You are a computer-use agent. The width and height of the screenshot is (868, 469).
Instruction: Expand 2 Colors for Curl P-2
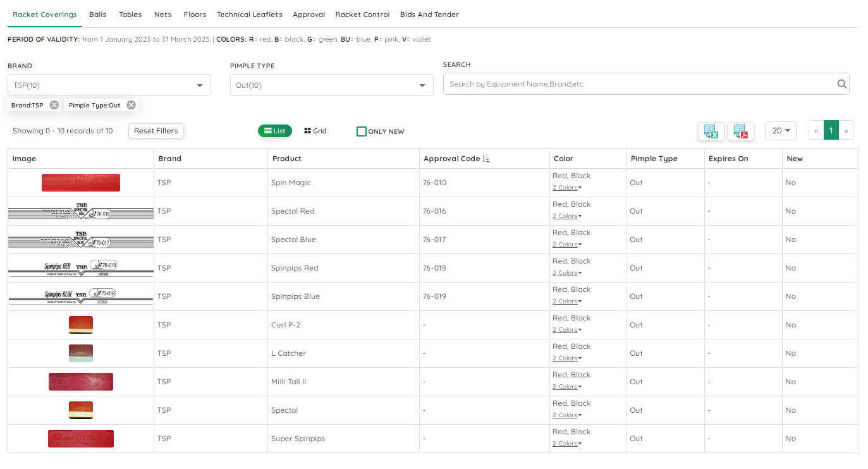[567, 330]
